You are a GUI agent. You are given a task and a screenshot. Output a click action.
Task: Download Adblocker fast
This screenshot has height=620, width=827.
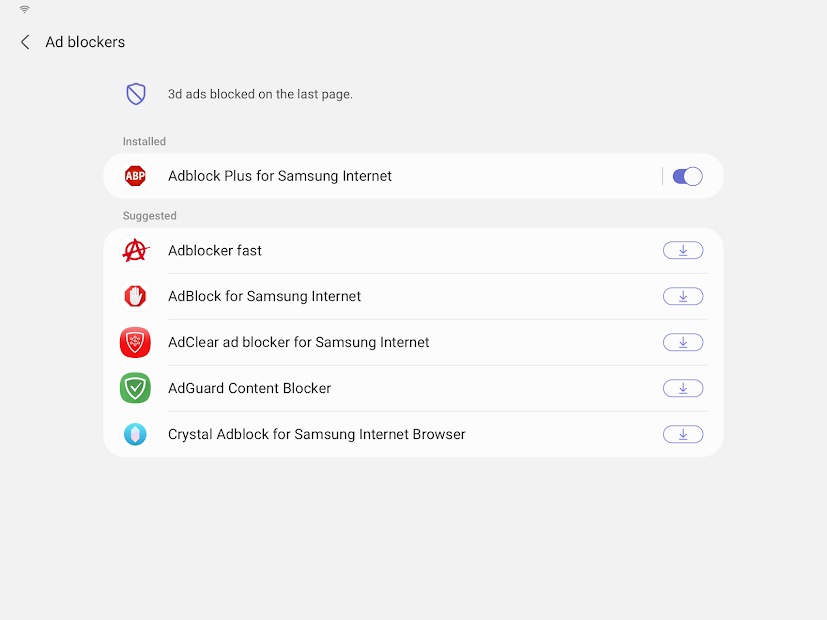point(683,250)
